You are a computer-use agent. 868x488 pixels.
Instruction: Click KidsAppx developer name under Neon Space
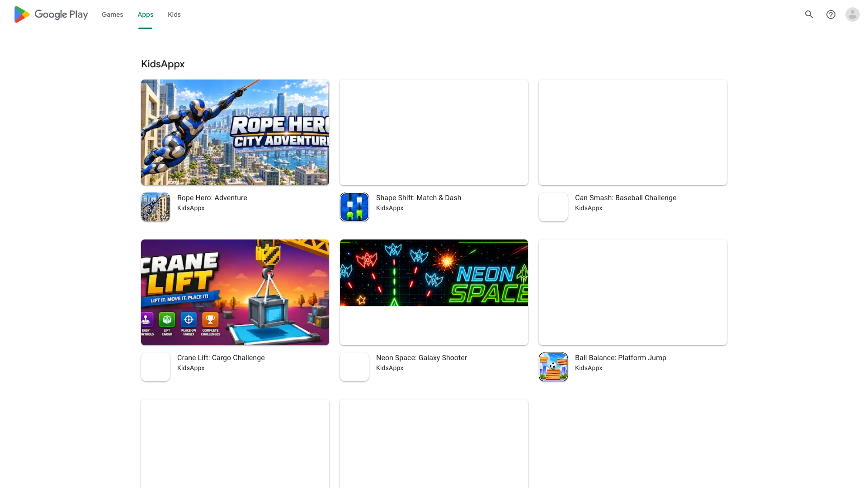[x=390, y=368]
